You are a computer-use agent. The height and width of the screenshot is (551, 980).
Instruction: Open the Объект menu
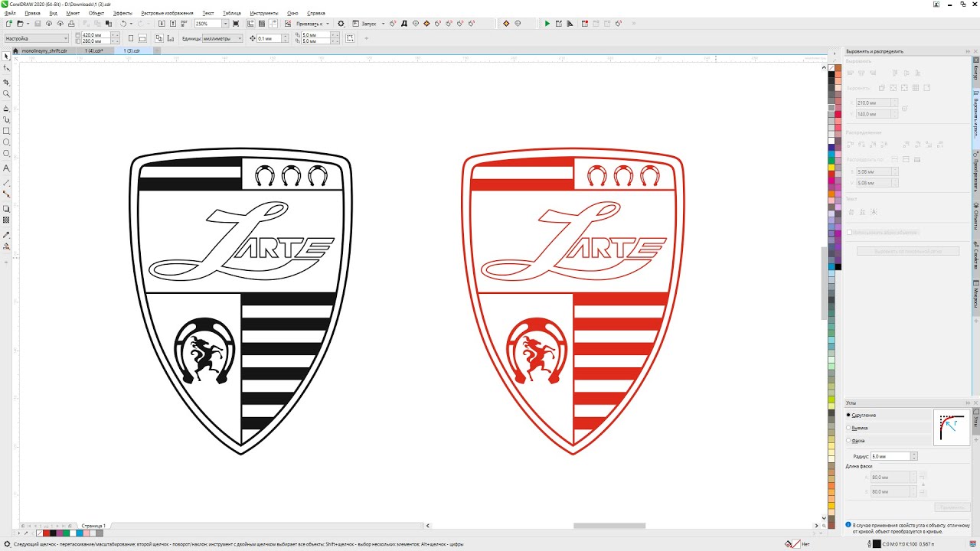click(x=96, y=13)
